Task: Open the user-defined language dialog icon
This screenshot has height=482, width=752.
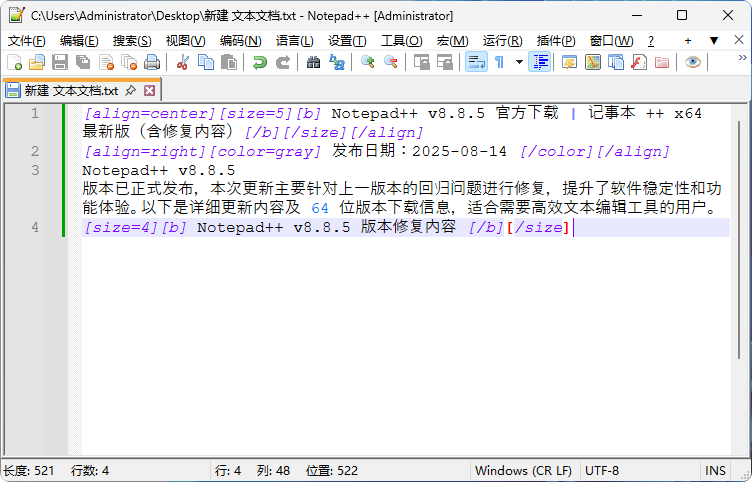Action: 569,62
